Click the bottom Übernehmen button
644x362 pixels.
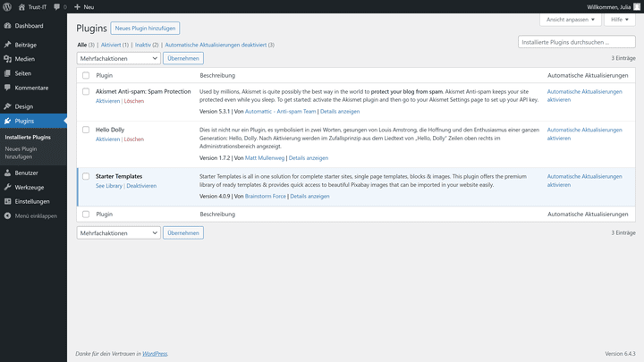[x=183, y=232]
